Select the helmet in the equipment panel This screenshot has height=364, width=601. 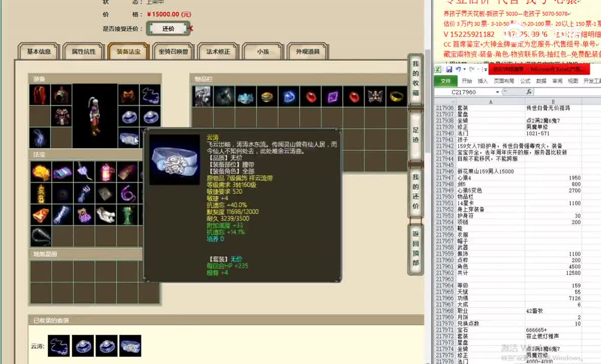click(61, 95)
